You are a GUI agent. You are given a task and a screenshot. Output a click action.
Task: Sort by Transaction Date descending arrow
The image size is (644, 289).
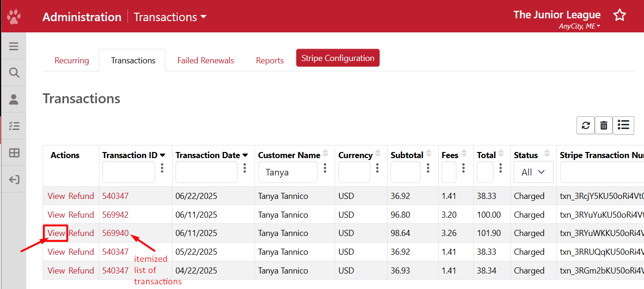click(x=245, y=155)
